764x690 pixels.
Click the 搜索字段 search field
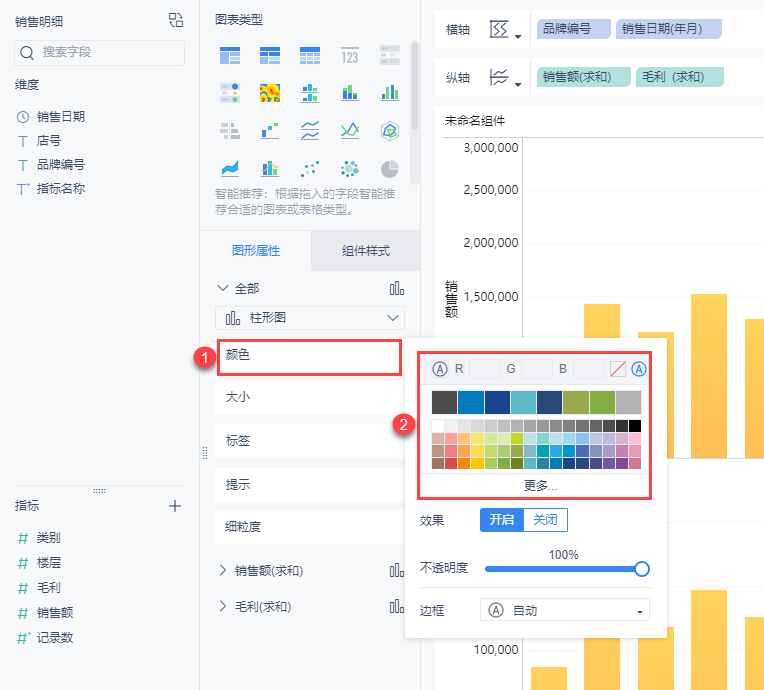coord(99,53)
